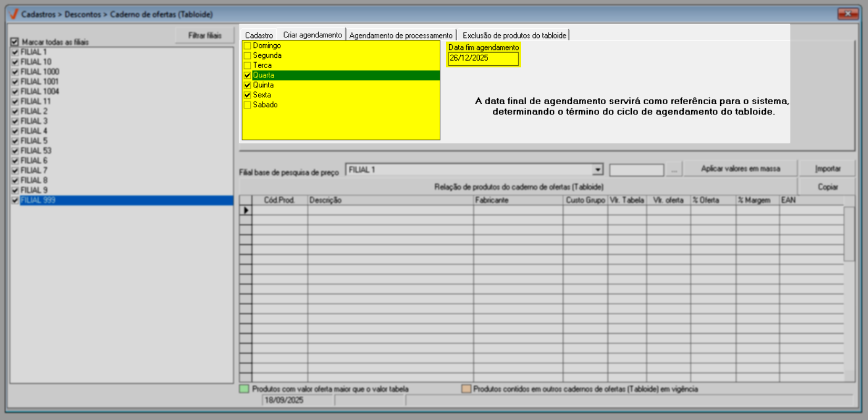The width and height of the screenshot is (868, 420).
Task: Uncheck FILIAL 1000 in the branch list
Action: pos(15,72)
